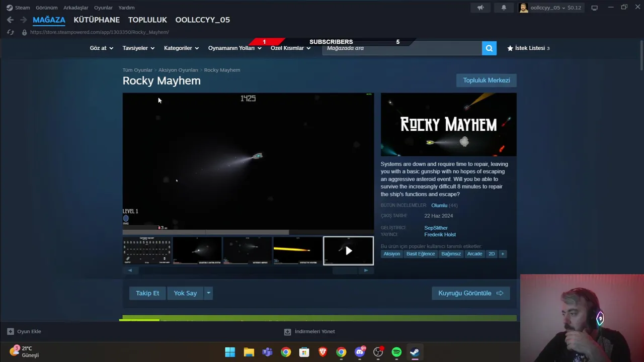Open Brave browser from the taskbar
The width and height of the screenshot is (644, 362).
click(x=323, y=352)
